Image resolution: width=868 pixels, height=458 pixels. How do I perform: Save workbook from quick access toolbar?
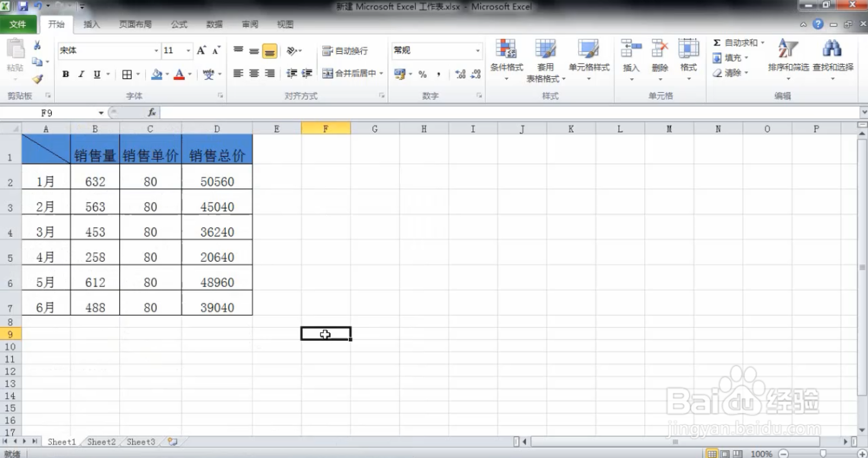click(23, 7)
